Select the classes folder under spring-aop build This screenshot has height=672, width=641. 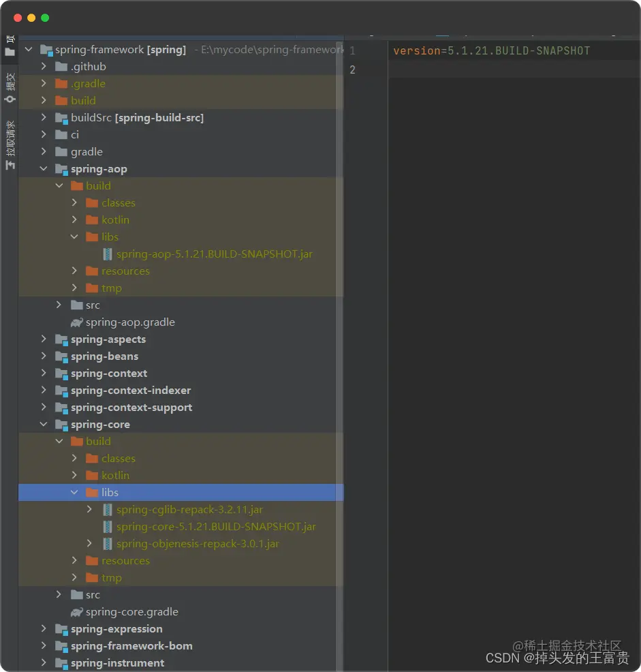pos(119,203)
